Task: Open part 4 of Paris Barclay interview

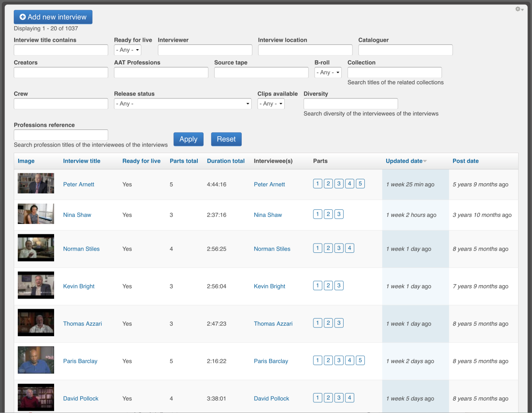Action: pos(350,360)
